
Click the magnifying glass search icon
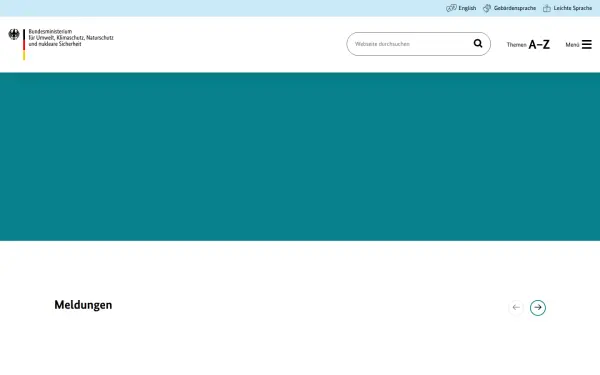point(478,43)
